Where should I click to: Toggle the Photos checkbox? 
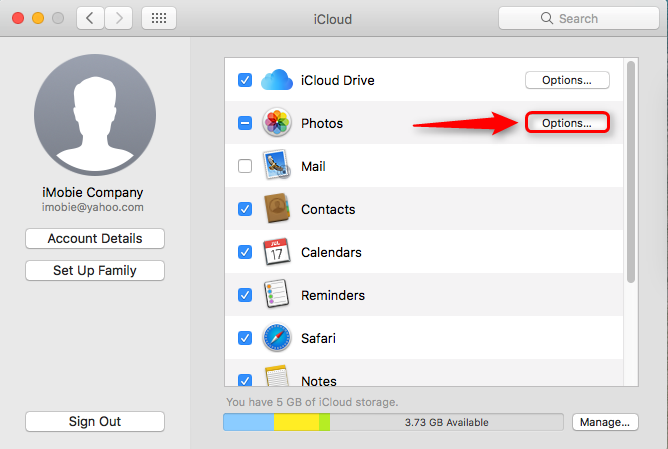[245, 123]
